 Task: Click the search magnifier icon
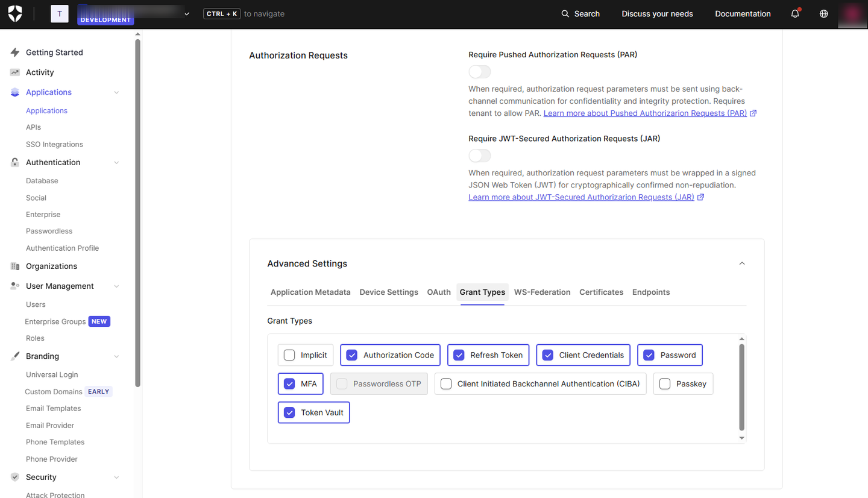(x=565, y=14)
